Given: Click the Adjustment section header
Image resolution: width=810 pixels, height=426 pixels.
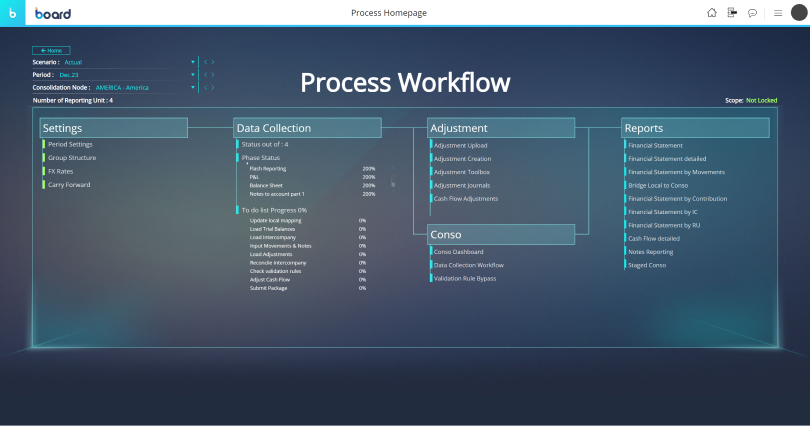Looking at the screenshot, I should tap(501, 128).
